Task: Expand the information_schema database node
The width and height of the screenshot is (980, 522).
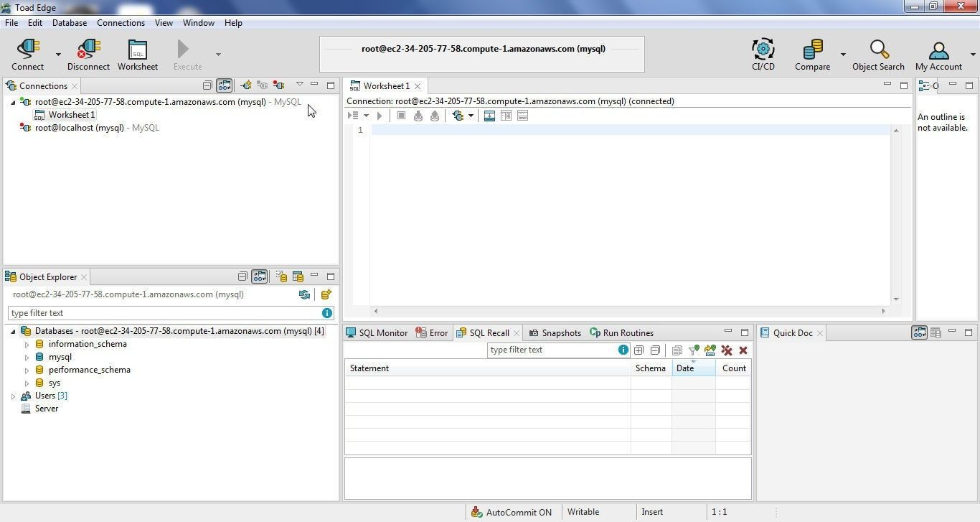Action: pos(27,345)
